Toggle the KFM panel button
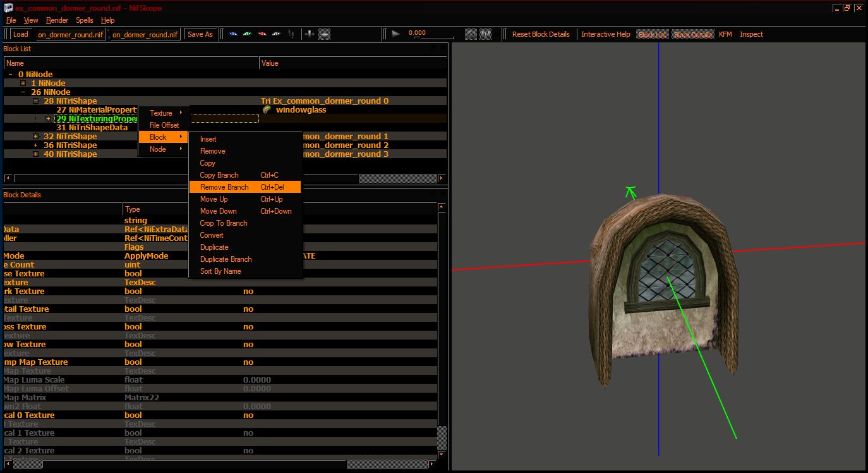 (x=725, y=34)
